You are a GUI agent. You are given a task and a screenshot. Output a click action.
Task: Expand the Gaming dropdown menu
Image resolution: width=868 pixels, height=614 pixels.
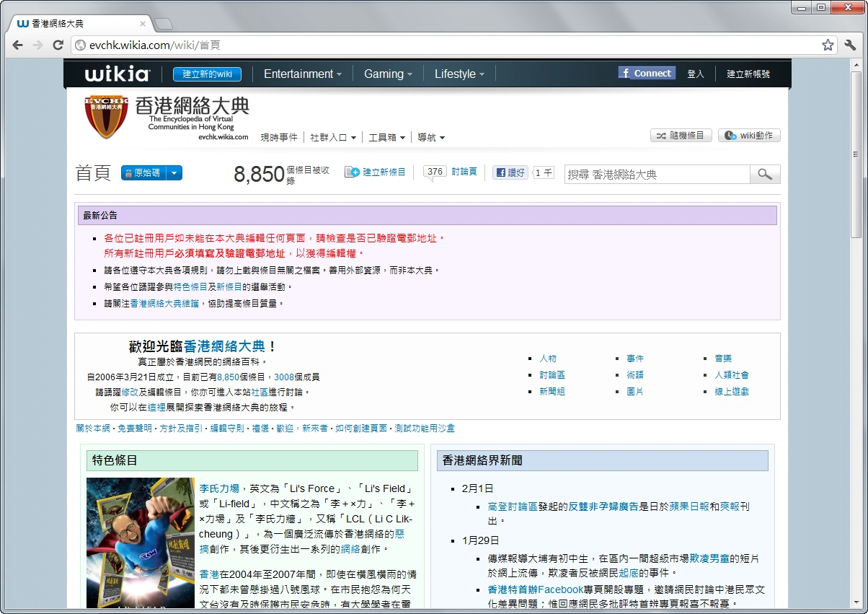(x=388, y=74)
